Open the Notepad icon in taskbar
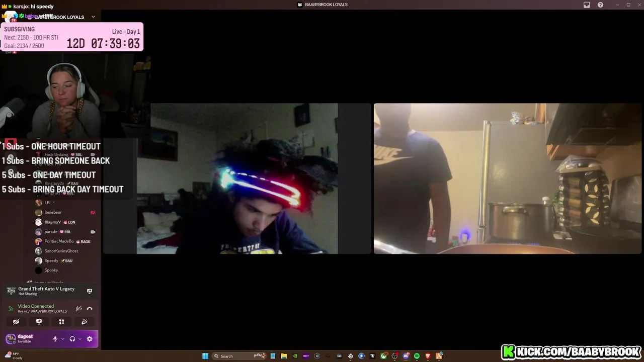The height and width of the screenshot is (362, 644). click(273, 356)
